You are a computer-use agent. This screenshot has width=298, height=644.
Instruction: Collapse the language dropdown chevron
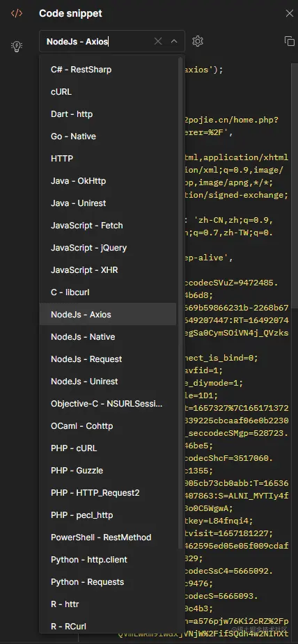pyautogui.click(x=174, y=41)
